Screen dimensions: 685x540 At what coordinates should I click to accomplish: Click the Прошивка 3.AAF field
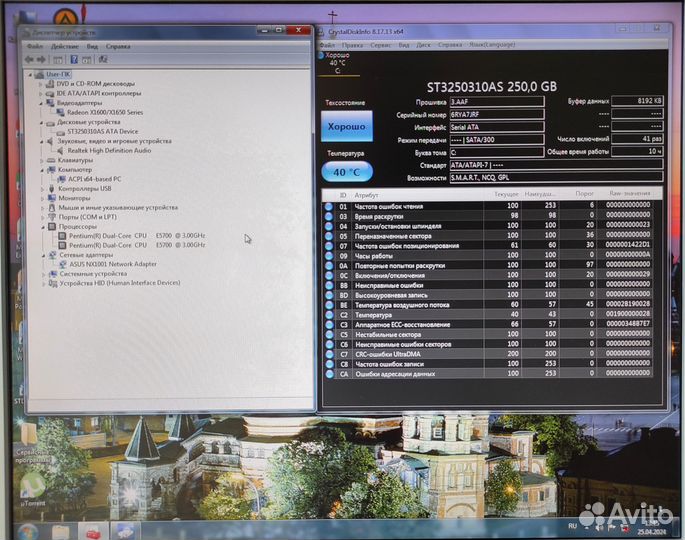click(x=497, y=101)
